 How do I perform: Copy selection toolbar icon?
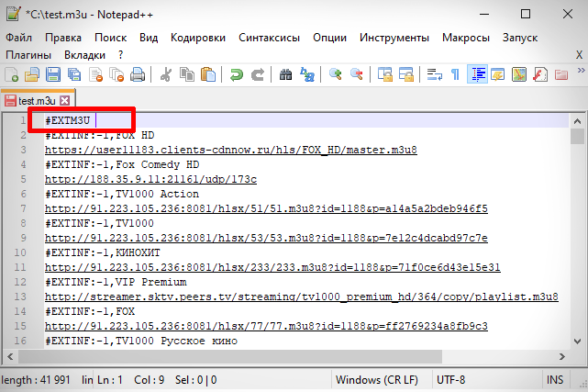pos(187,74)
